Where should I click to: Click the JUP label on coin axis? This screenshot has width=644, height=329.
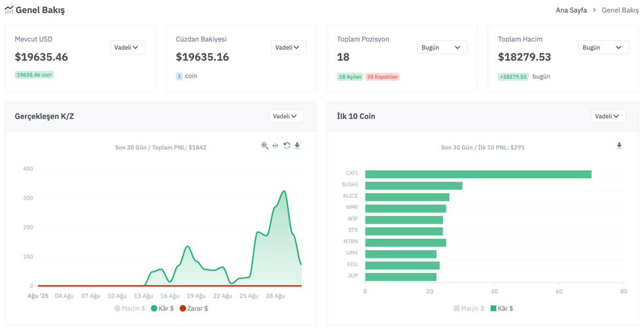(353, 276)
